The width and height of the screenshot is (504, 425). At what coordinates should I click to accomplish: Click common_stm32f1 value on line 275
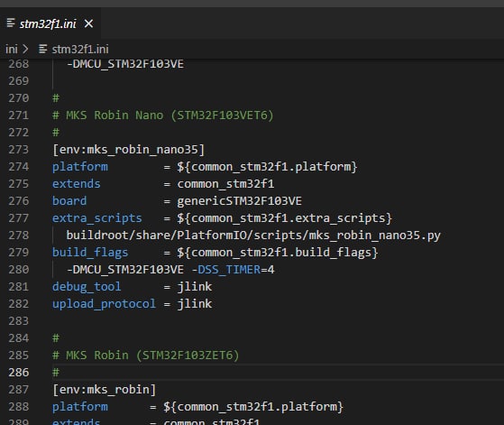[225, 184]
